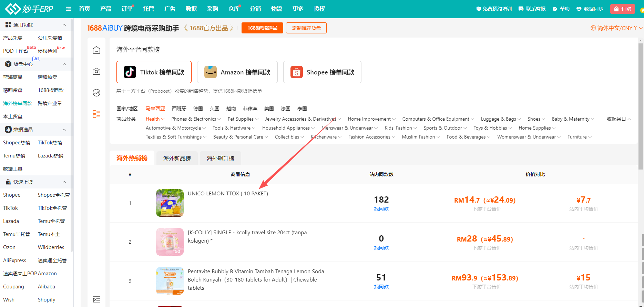644x307 pixels.
Task: Collapse the 快速上货 section
Action: coord(64,182)
